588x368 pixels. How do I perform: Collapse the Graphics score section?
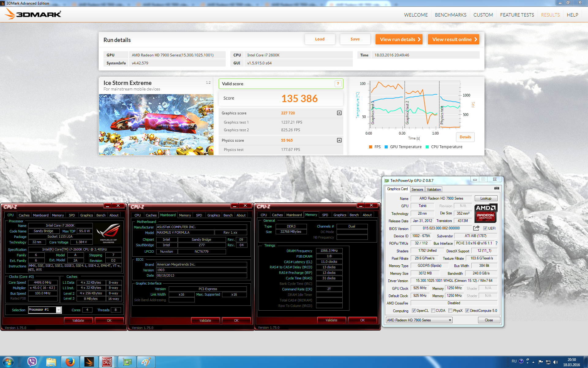click(339, 113)
